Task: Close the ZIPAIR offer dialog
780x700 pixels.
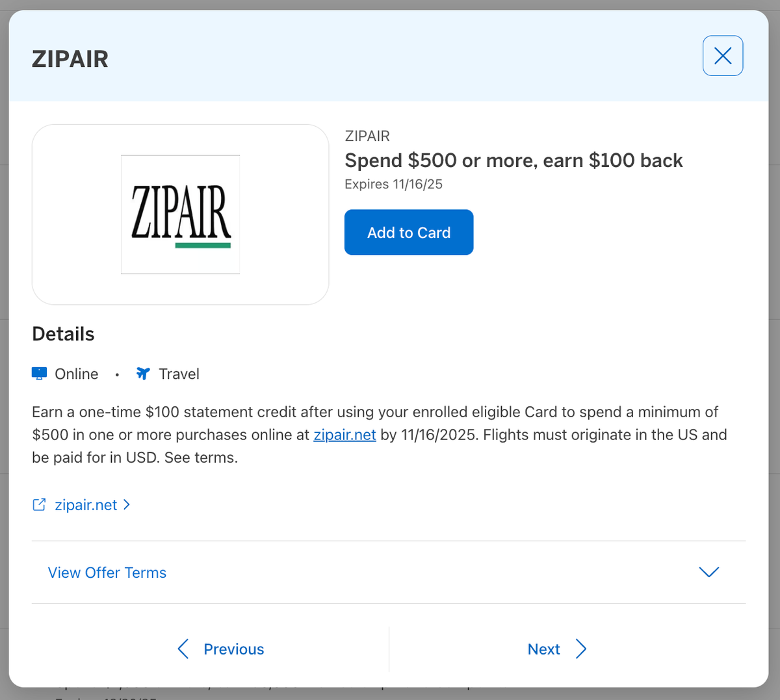Action: tap(722, 56)
